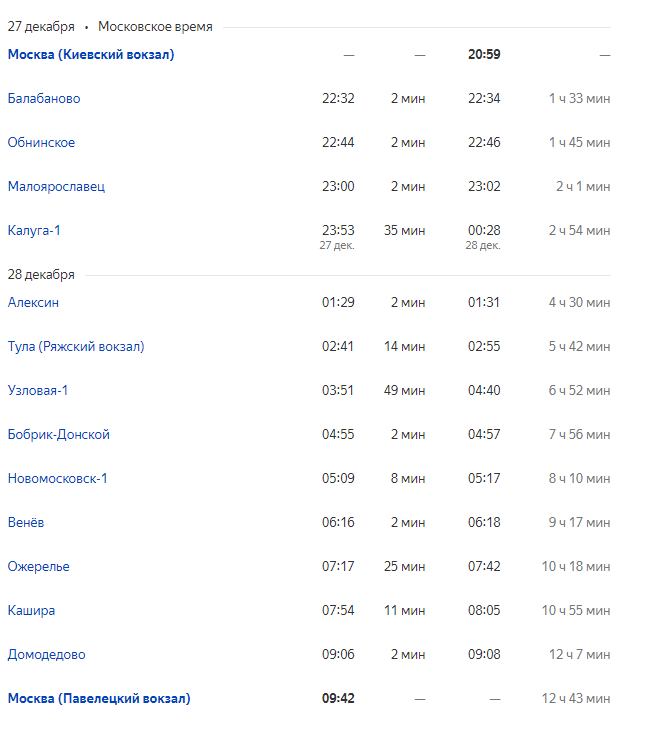Screen dimensions: 645x734
Task: Open the Кашира station link
Action: [x=31, y=611]
